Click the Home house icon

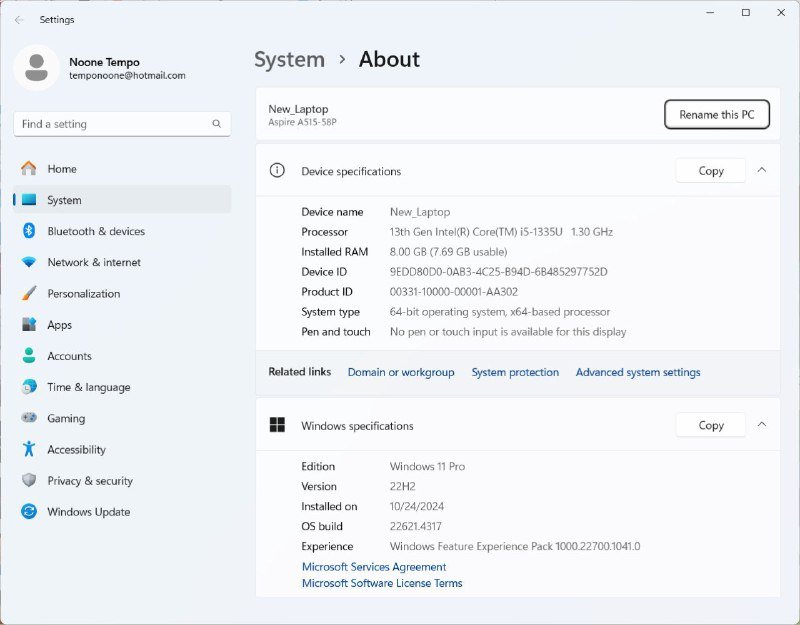[x=29, y=168]
